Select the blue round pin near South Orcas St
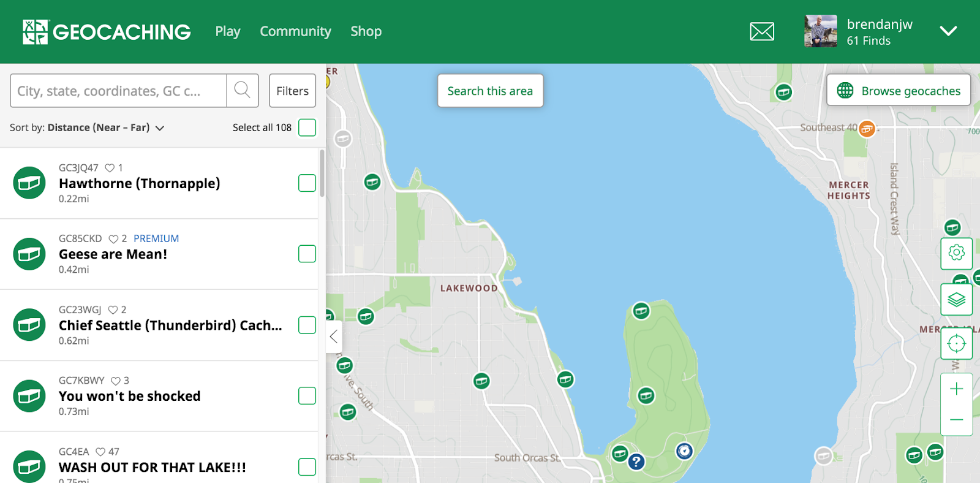Image resolution: width=980 pixels, height=483 pixels. (x=684, y=452)
